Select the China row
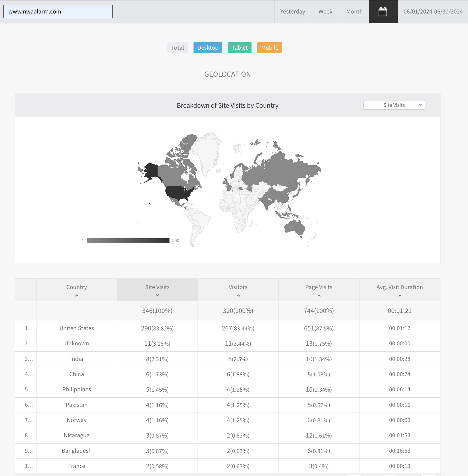468x476 pixels. (228, 374)
